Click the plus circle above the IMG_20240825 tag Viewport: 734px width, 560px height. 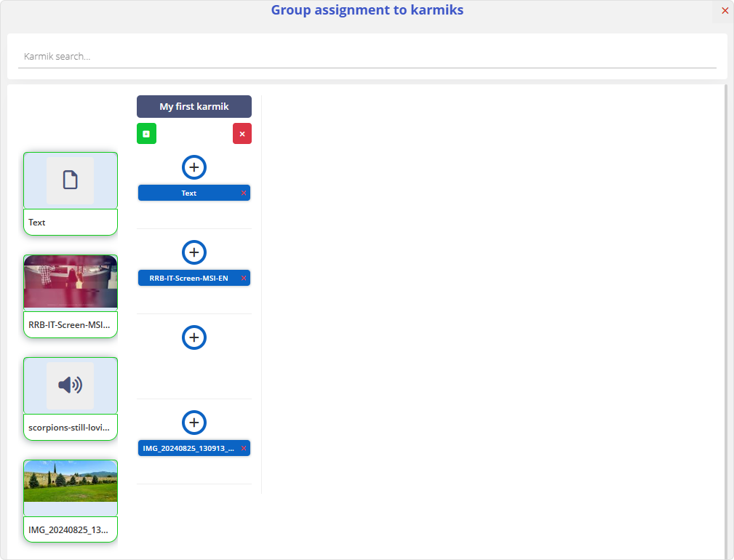click(194, 423)
